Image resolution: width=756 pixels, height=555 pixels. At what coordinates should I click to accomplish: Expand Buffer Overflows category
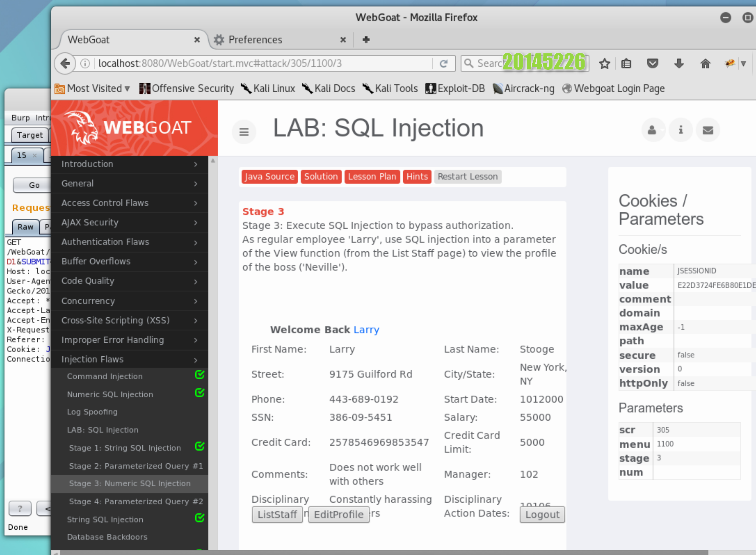pyautogui.click(x=129, y=262)
